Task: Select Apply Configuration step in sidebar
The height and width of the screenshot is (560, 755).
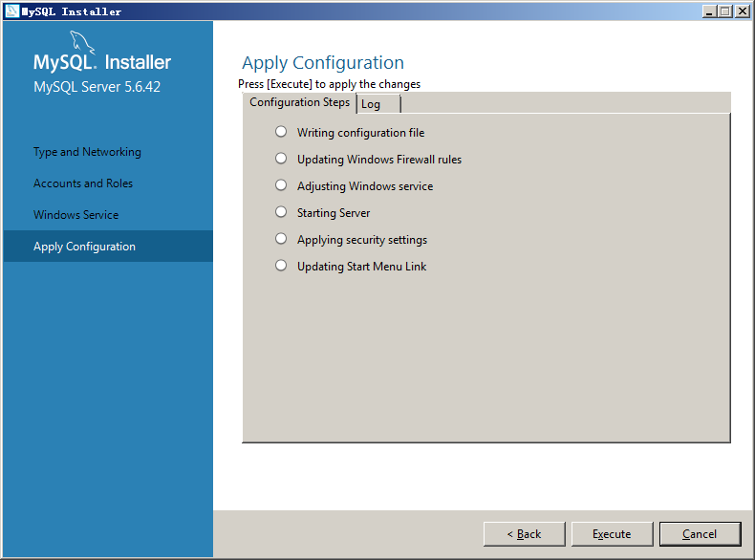Action: click(x=108, y=246)
